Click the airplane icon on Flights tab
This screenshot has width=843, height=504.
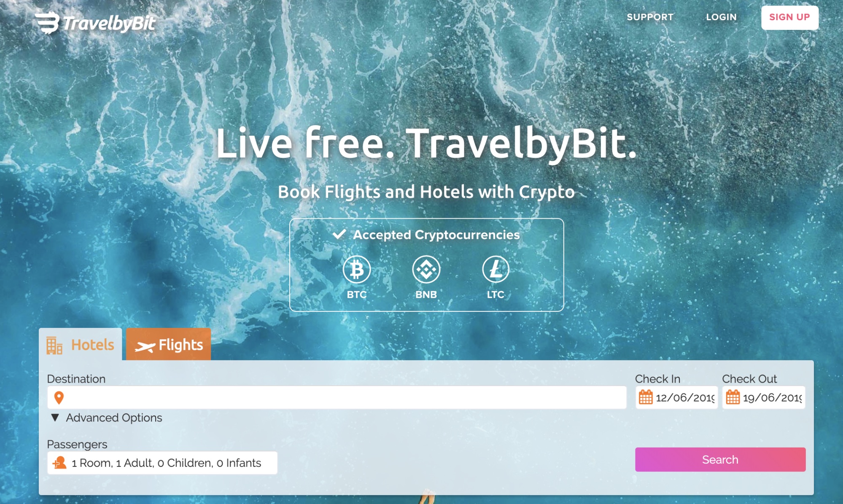click(x=145, y=347)
